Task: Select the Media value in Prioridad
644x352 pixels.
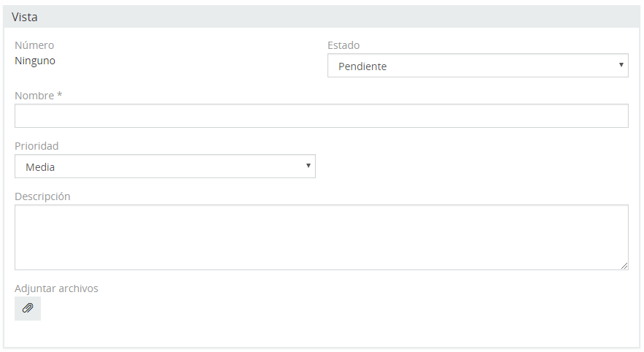Action: click(40, 167)
